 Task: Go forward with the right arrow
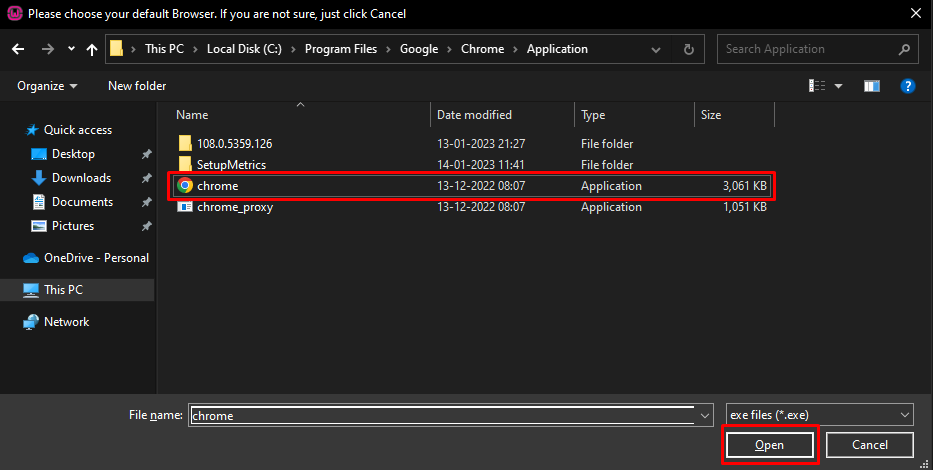pos(48,49)
